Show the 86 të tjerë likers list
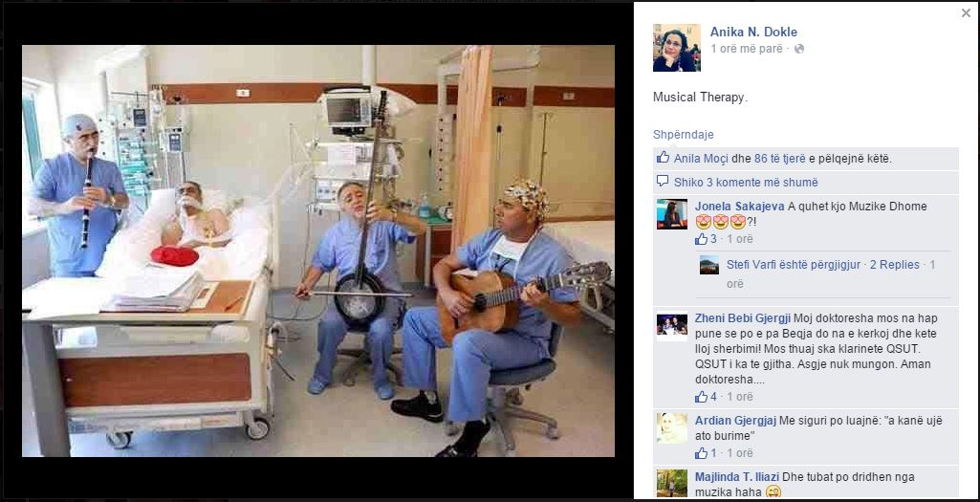This screenshot has height=502, width=980. (779, 159)
